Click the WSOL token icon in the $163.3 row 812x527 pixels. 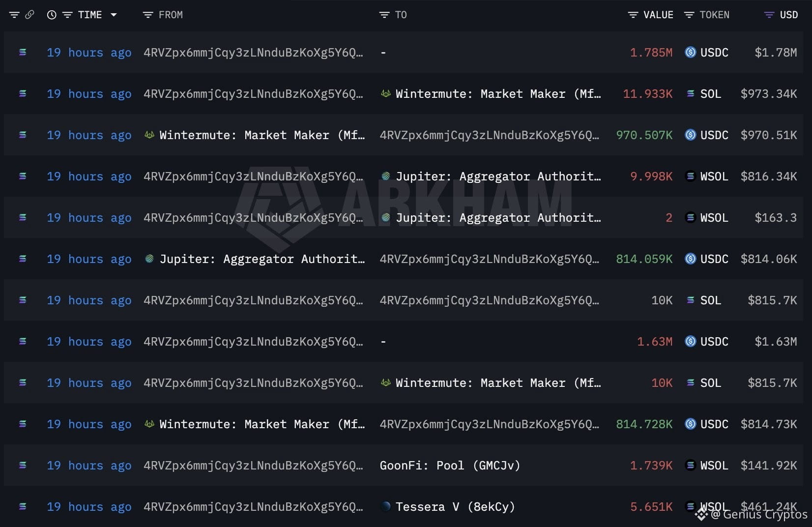pyautogui.click(x=691, y=217)
